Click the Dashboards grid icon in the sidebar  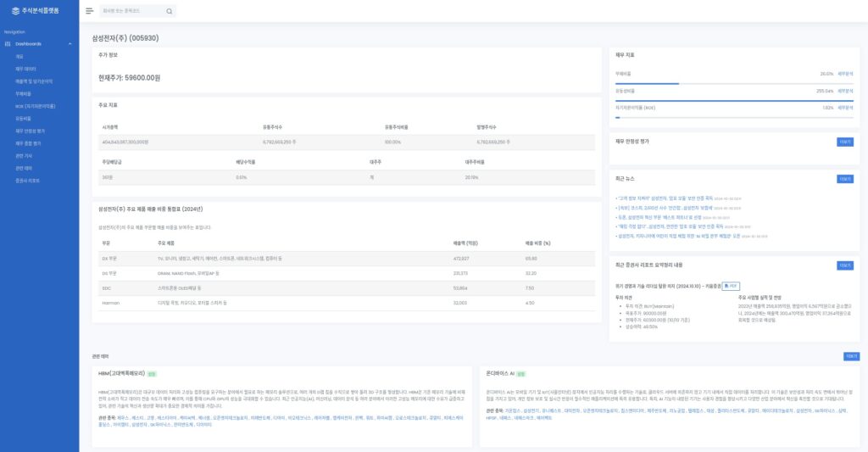point(8,44)
